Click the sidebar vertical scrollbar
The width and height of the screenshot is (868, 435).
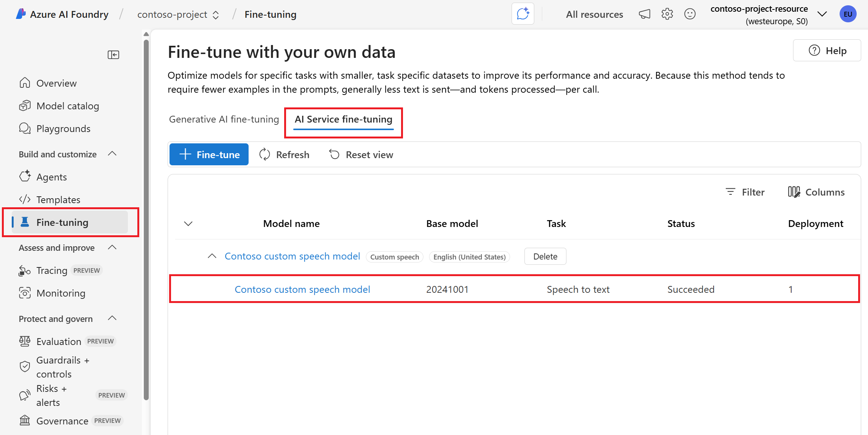[x=146, y=219]
